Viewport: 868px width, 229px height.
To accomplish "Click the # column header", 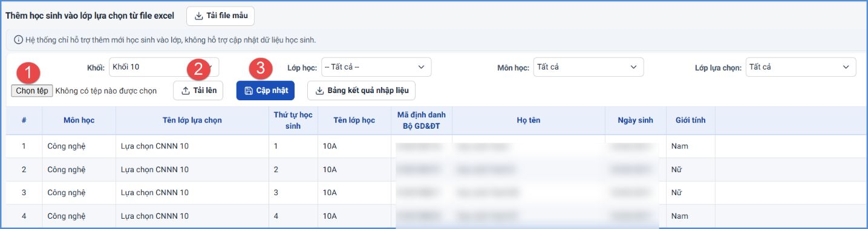I will click(24, 120).
